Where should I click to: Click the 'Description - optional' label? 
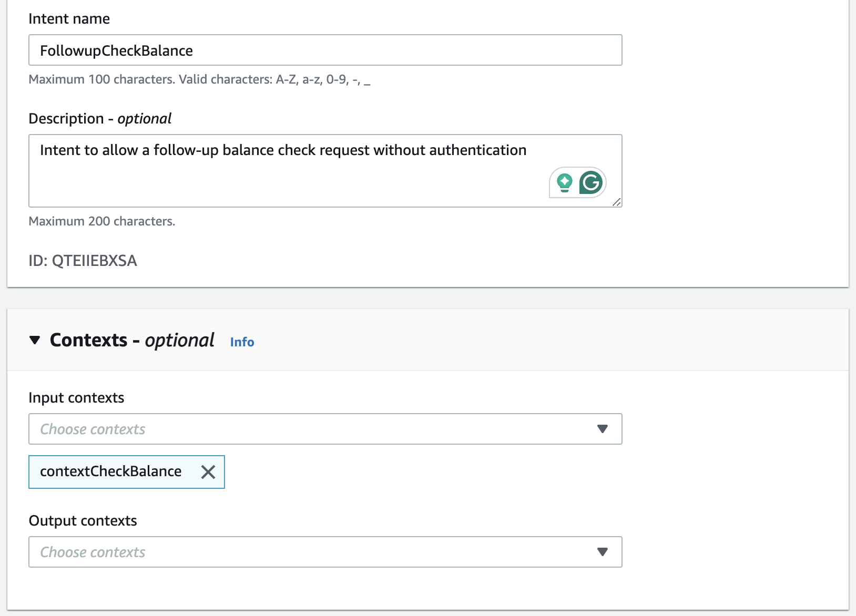100,119
